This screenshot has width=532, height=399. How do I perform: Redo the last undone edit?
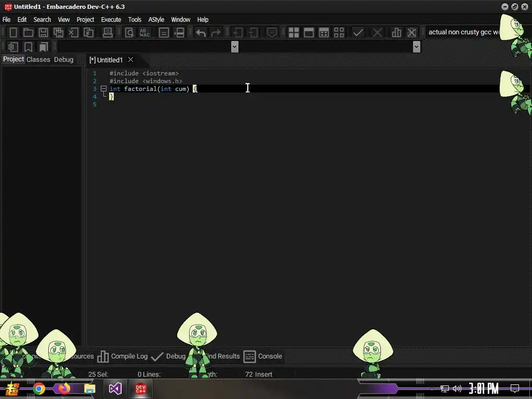pyautogui.click(x=216, y=33)
